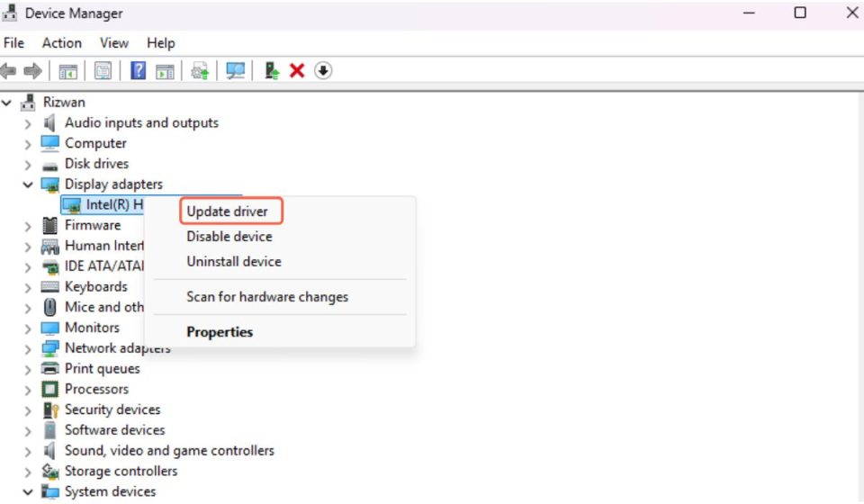Click the Display adapters category icon
Image resolution: width=864 pixels, height=504 pixels.
tap(49, 184)
